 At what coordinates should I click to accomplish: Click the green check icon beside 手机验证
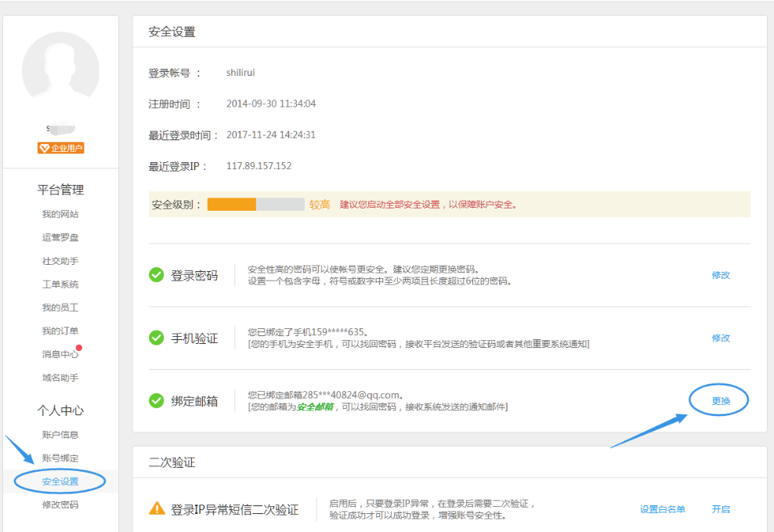pos(156,338)
